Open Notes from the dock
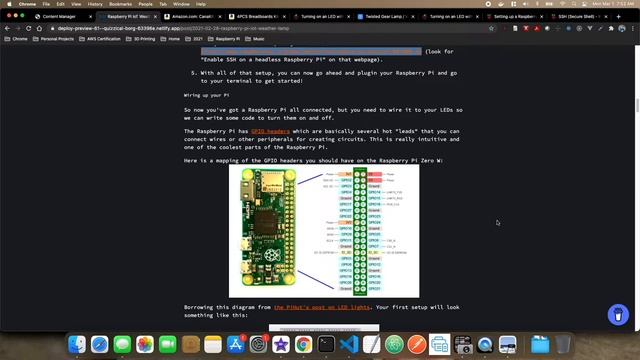 click(x=213, y=344)
